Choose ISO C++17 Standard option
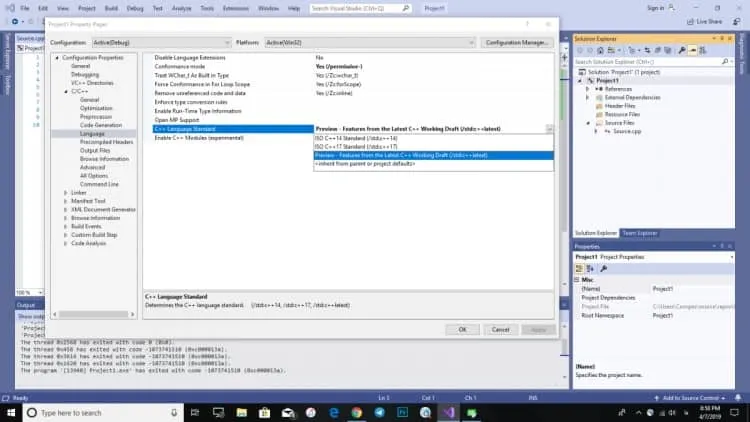750x422 pixels. point(433,147)
